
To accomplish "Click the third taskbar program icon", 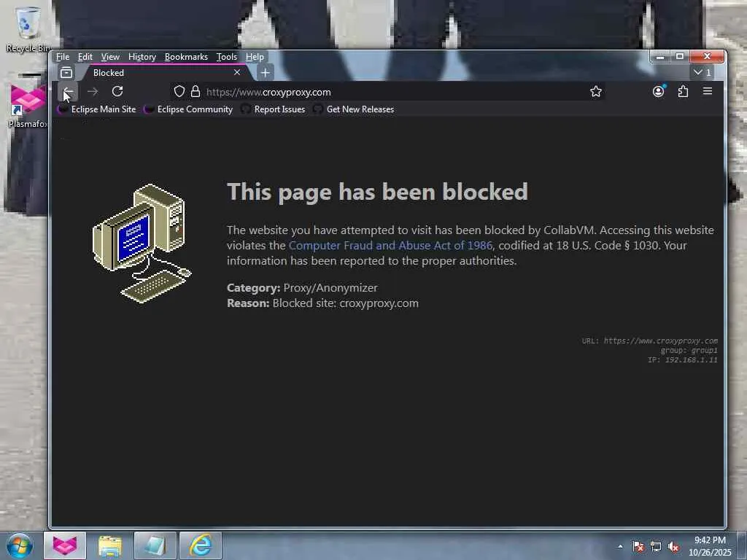I will click(155, 545).
